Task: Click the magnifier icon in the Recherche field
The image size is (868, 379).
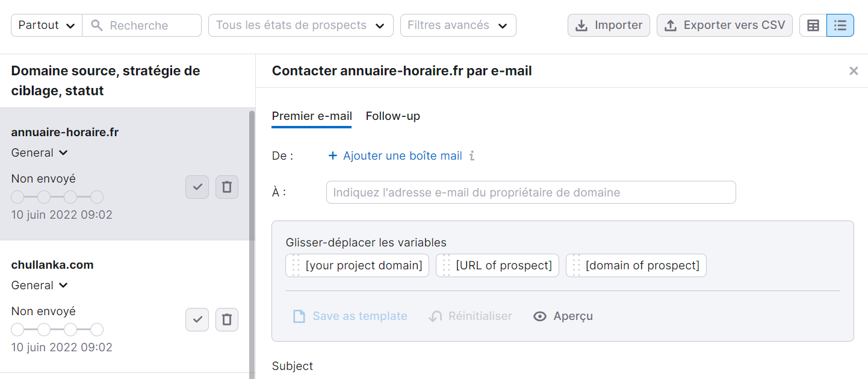Action: (x=97, y=25)
